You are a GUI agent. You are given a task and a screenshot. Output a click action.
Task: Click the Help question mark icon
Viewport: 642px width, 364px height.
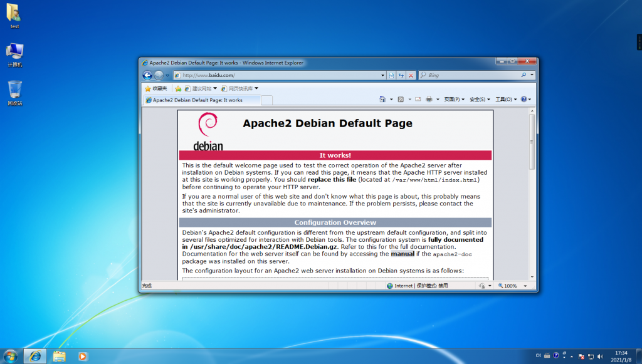tap(524, 99)
